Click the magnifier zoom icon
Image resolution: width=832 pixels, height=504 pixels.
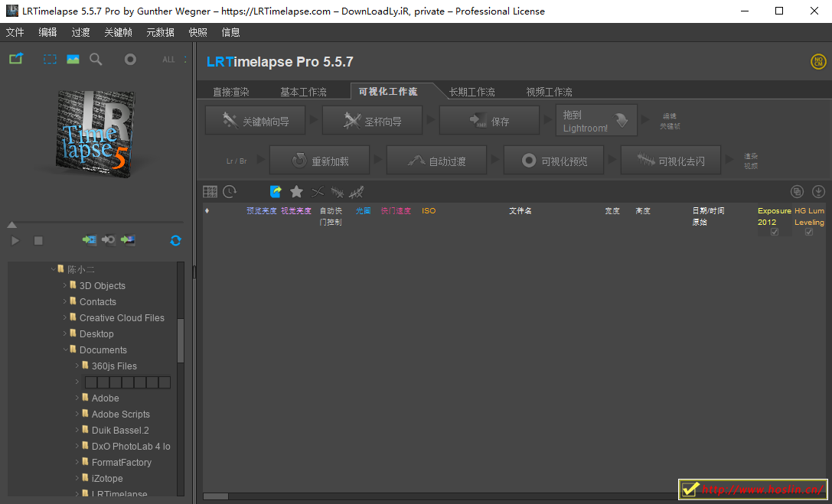click(96, 60)
